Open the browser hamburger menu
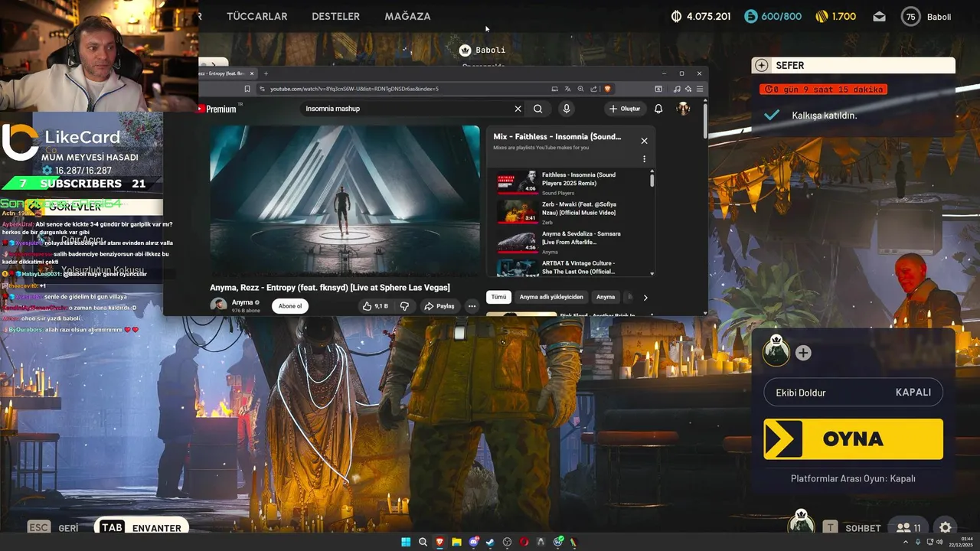 pyautogui.click(x=700, y=89)
